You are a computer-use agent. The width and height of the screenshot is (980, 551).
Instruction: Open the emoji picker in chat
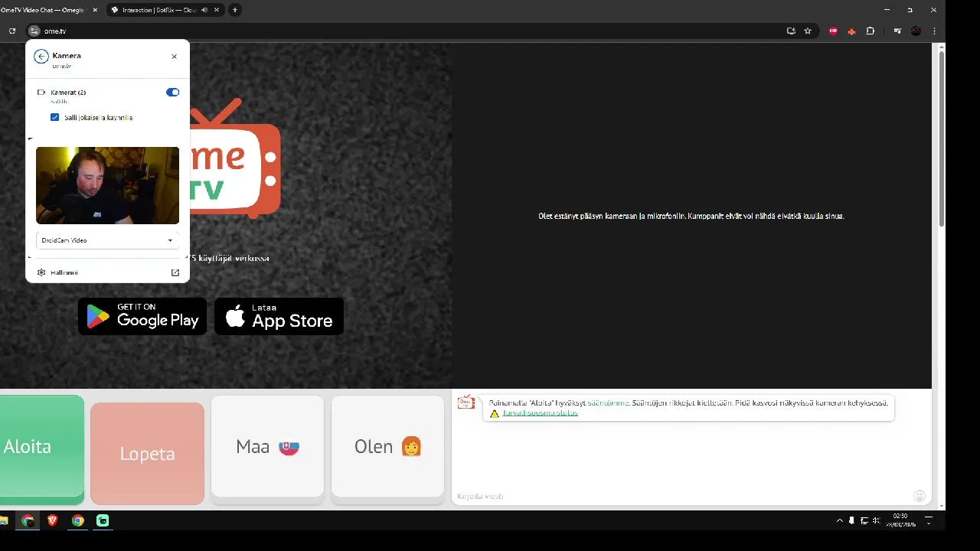[920, 496]
